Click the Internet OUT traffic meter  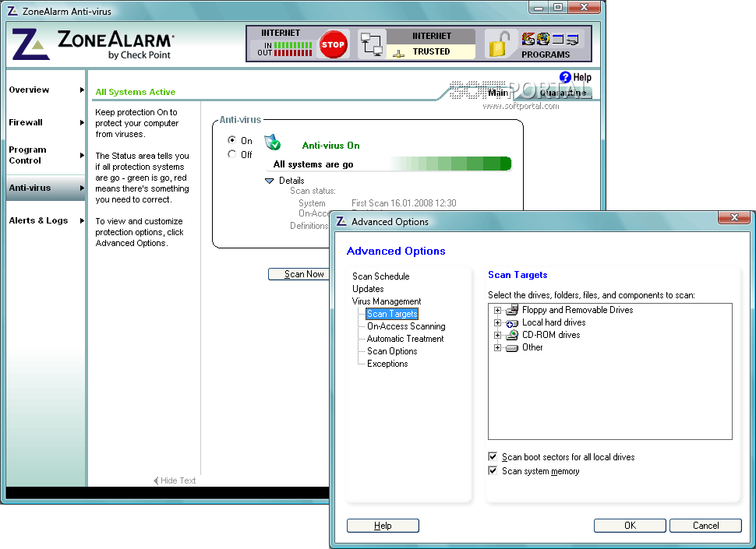293,52
